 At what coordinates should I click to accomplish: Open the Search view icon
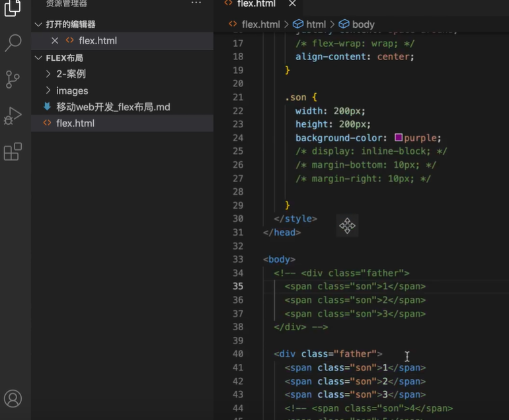pos(13,43)
